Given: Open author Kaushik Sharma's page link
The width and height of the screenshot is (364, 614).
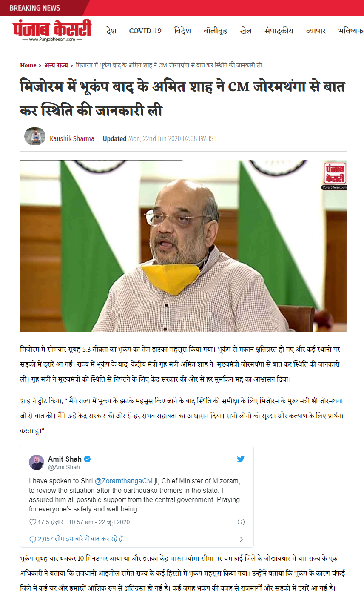Looking at the screenshot, I should coord(72,139).
